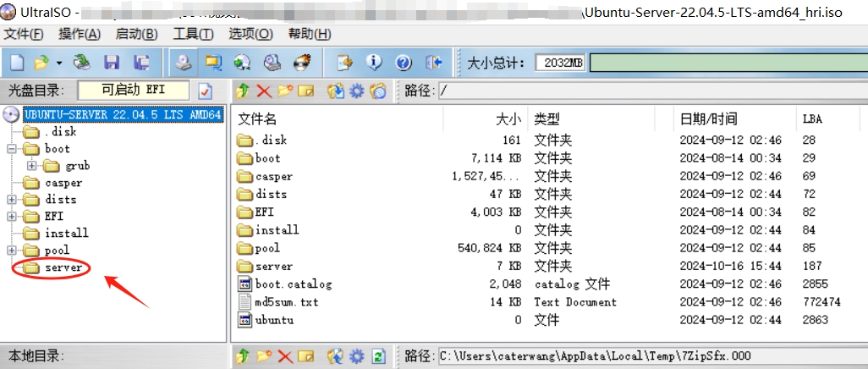Open an image file with folder icon
Image resolution: width=868 pixels, height=369 pixels.
(x=41, y=63)
